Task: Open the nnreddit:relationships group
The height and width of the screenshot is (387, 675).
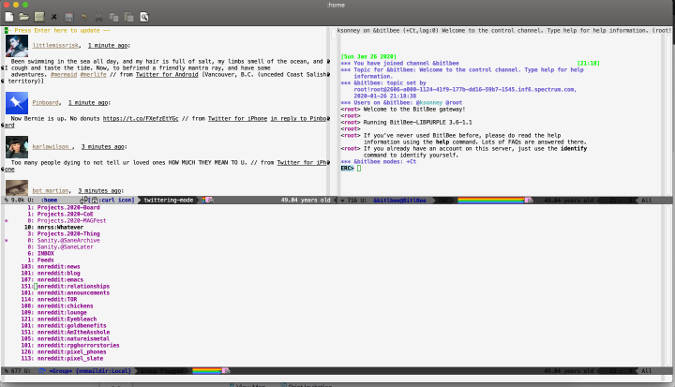Action: tap(73, 286)
